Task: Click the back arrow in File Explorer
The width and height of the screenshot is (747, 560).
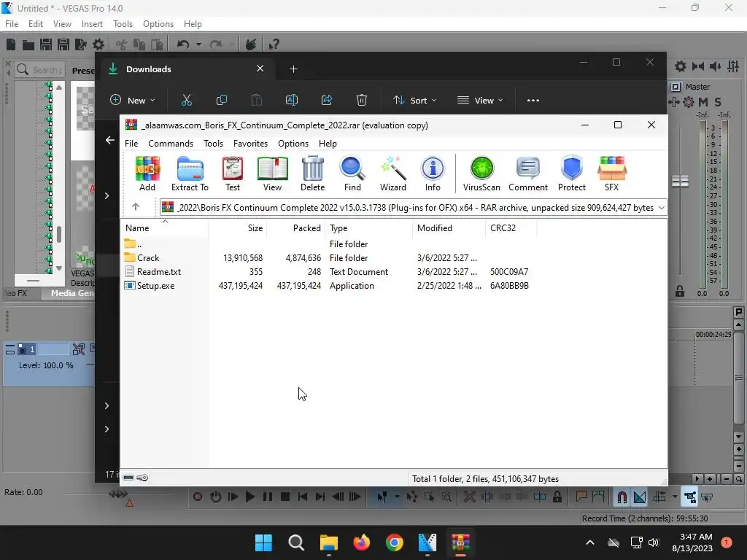Action: point(110,140)
